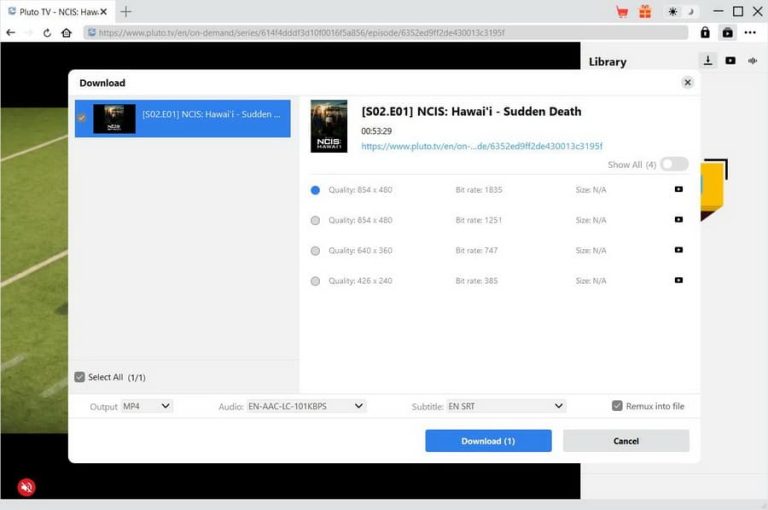Go to home page icon

(67, 33)
